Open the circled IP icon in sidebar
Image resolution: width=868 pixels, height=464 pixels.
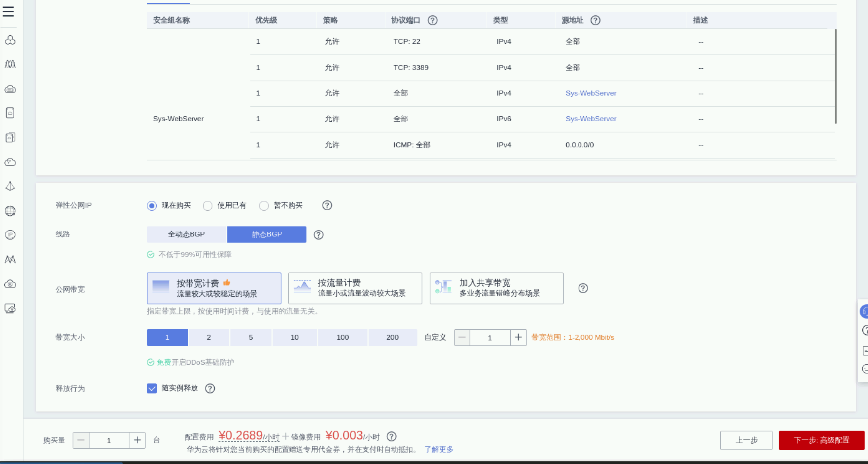10,235
